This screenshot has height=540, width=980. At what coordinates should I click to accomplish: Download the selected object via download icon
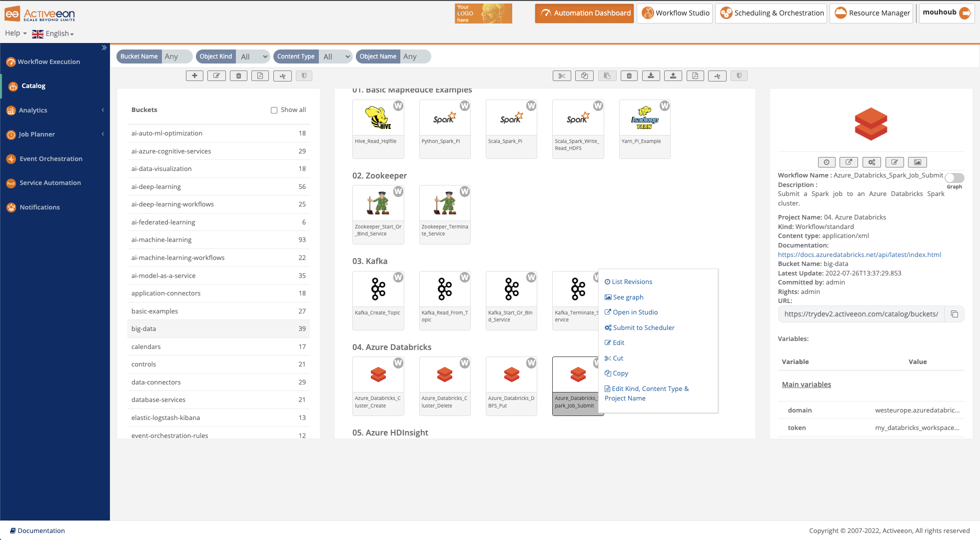(651, 76)
